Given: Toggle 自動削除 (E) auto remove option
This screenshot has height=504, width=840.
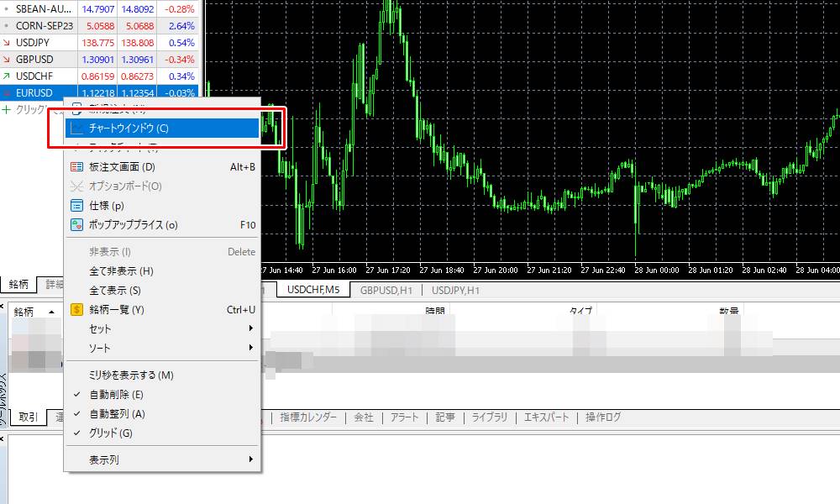Looking at the screenshot, I should tap(116, 395).
